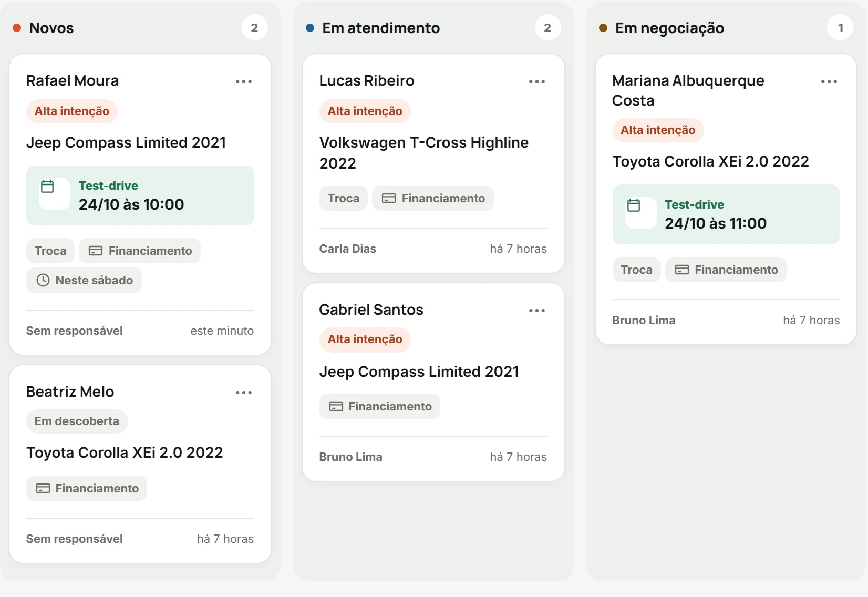
Task: Select the Novos column header
Action: pyautogui.click(x=51, y=28)
